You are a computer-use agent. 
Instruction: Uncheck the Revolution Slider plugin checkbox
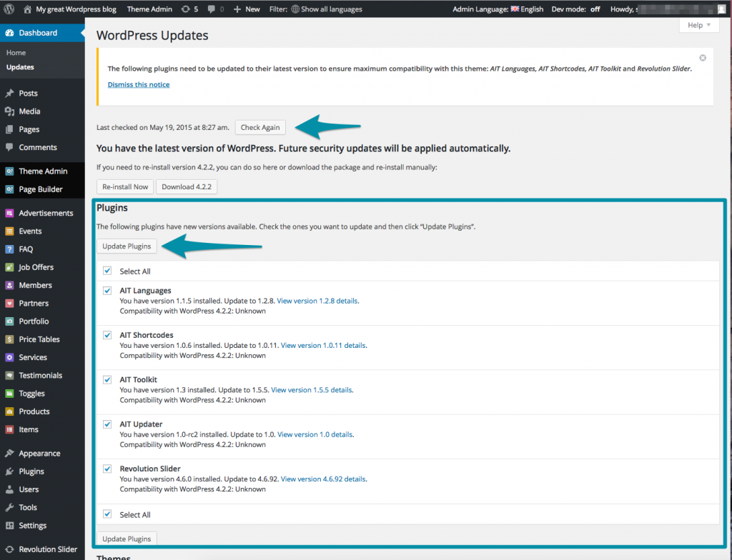coord(107,469)
